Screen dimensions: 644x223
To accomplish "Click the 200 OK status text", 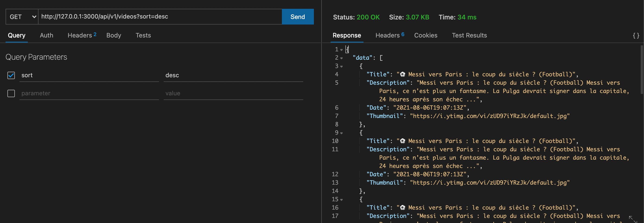I will [x=368, y=17].
